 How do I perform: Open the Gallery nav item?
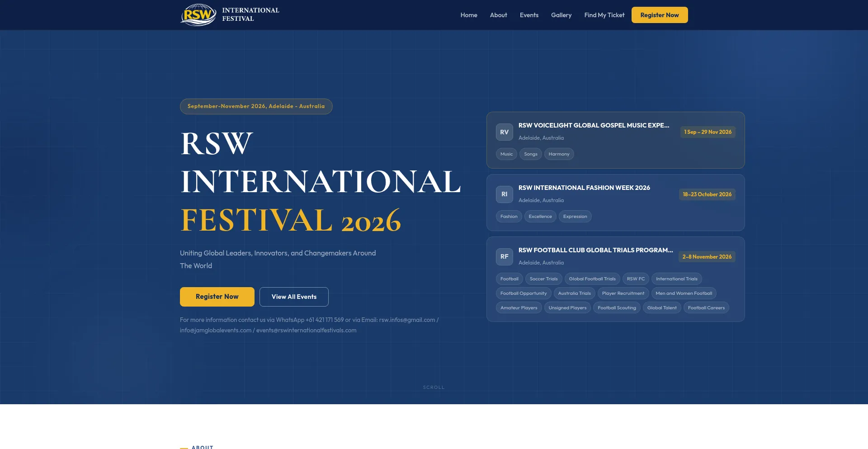click(x=561, y=15)
